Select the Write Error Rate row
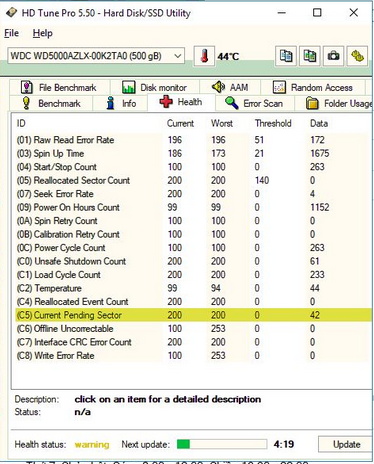This screenshot has width=374, height=464. tap(193, 356)
